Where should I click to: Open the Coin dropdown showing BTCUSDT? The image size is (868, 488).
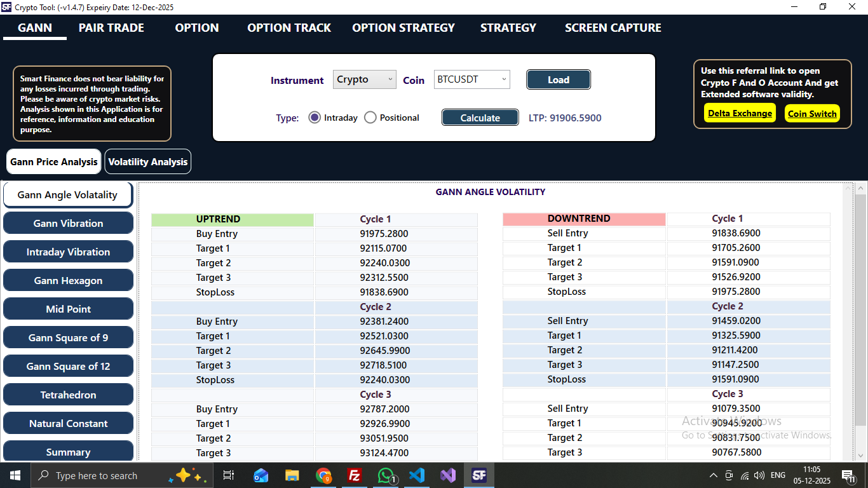471,79
